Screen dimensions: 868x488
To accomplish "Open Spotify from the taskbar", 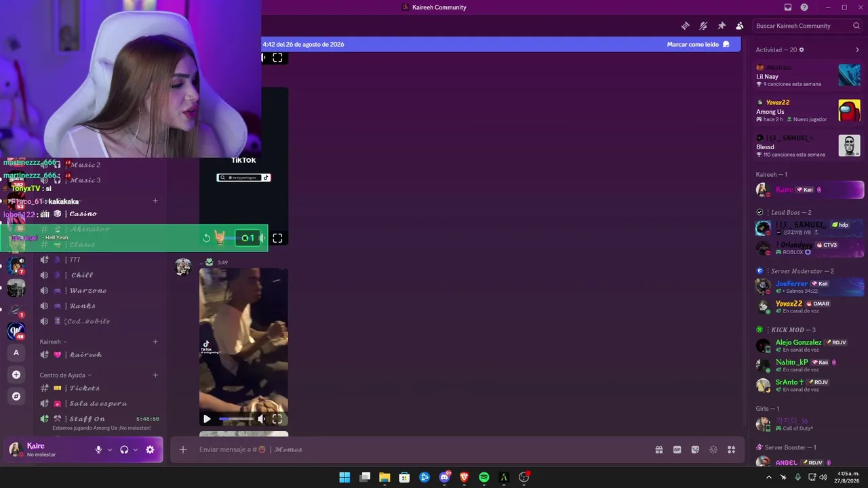I will point(484,477).
